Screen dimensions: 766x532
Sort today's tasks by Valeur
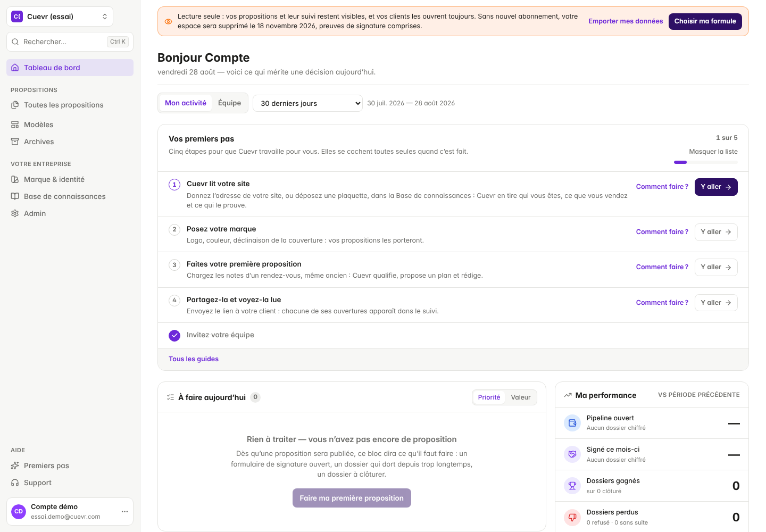tap(521, 397)
